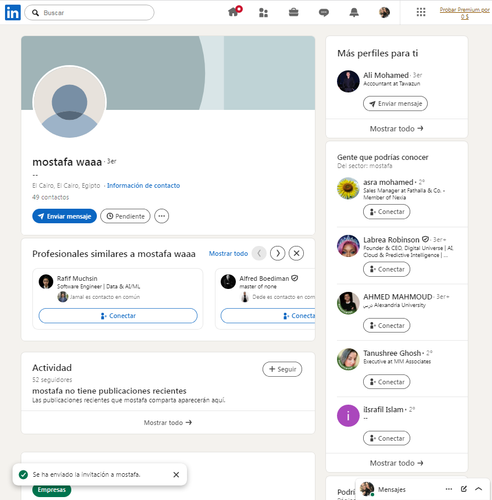Screen dimensions: 492x500
Task: Connect with Tanushree Ghosh
Action: point(387,382)
